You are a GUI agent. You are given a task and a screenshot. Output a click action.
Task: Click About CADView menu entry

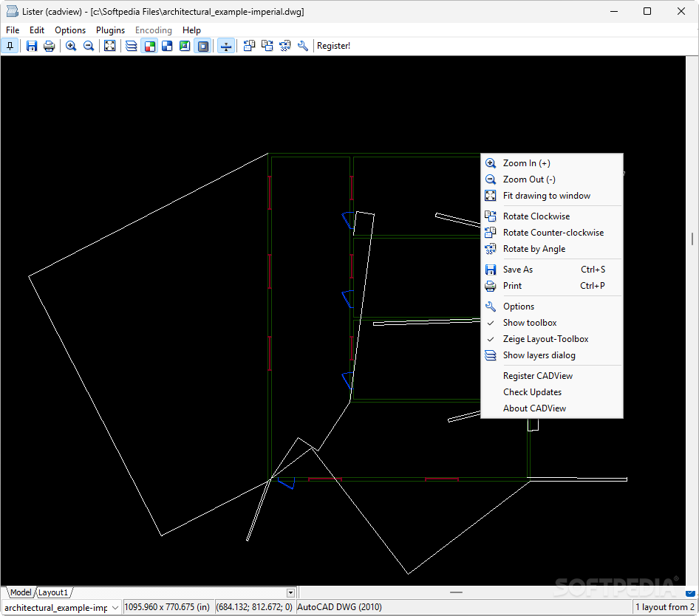coord(552,408)
